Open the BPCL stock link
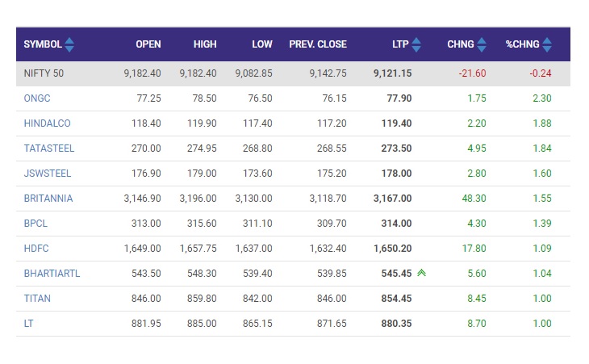The height and width of the screenshot is (364, 589). [36, 223]
